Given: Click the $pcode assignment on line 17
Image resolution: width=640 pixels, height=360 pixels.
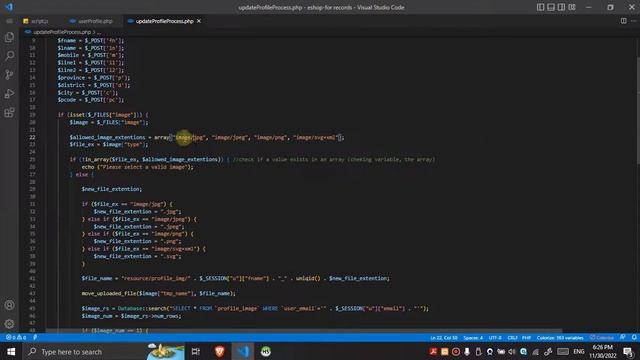Looking at the screenshot, I should point(90,100).
